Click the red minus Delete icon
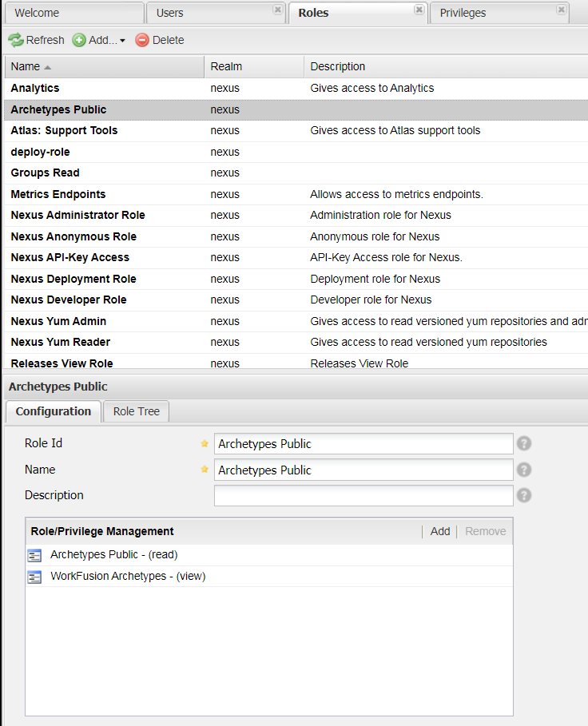Screen dimensions: 588x726 142,40
